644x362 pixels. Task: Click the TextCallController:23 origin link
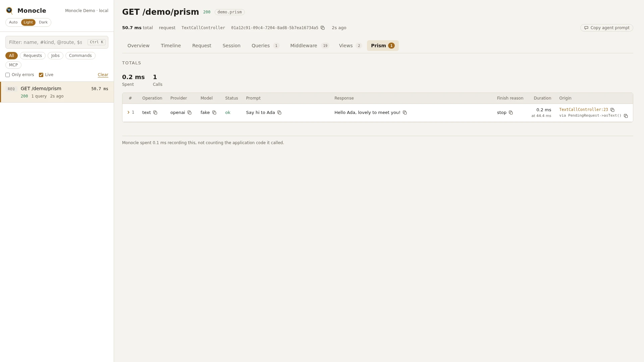(x=583, y=110)
